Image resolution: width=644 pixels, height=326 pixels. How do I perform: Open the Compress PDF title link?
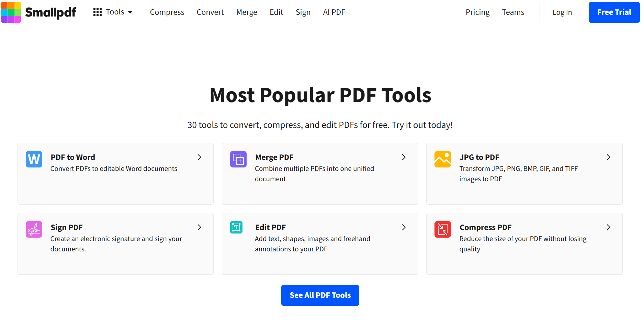[486, 227]
